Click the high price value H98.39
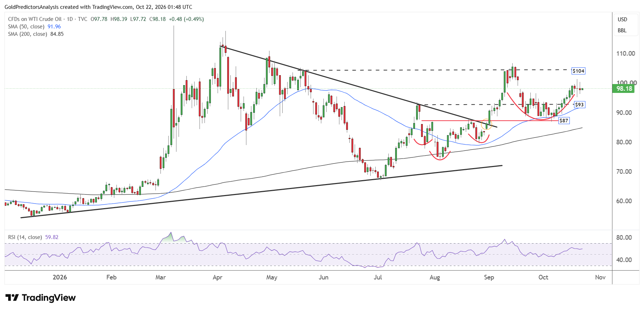The image size is (644, 311). 119,19
